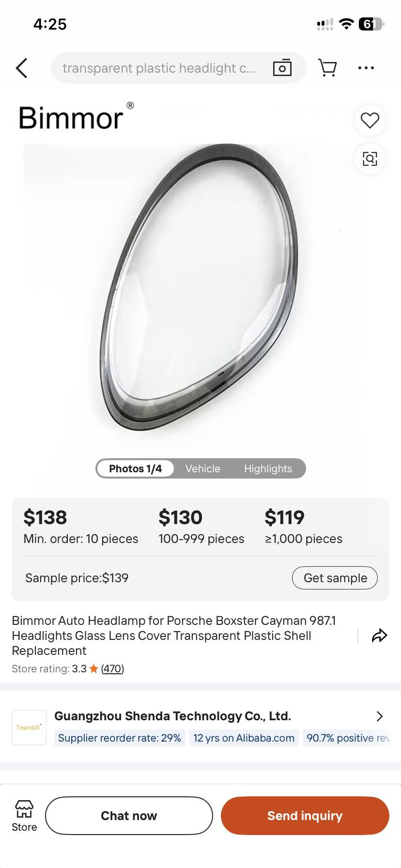Tap the Send inquiry button

tap(305, 816)
